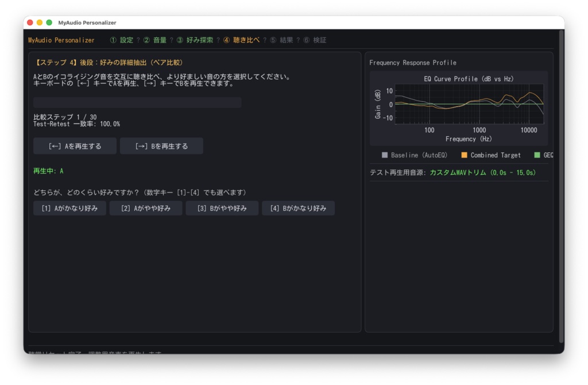Open step ① 設定 tab
This screenshot has width=588, height=385.
click(x=122, y=40)
